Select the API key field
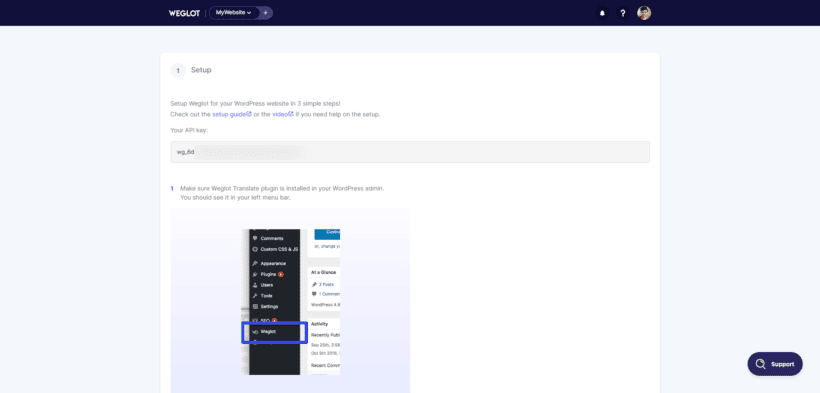 click(x=410, y=152)
